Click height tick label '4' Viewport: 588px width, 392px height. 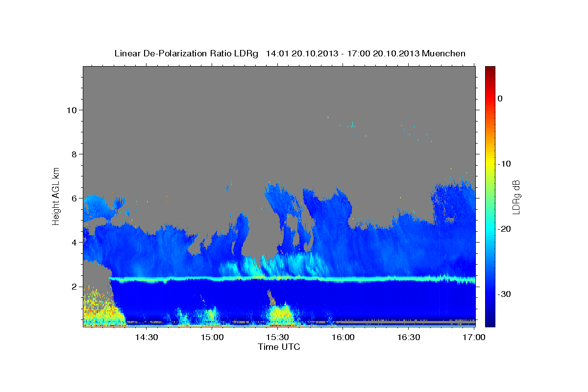(73, 243)
